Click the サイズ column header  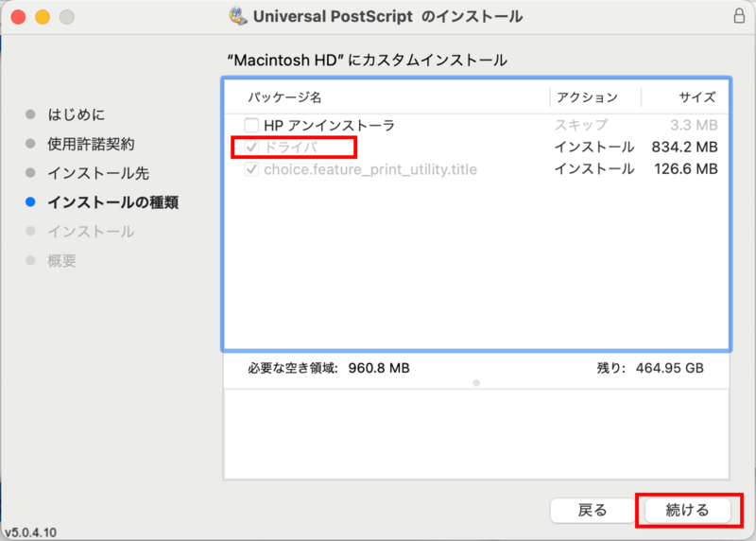pyautogui.click(x=697, y=97)
